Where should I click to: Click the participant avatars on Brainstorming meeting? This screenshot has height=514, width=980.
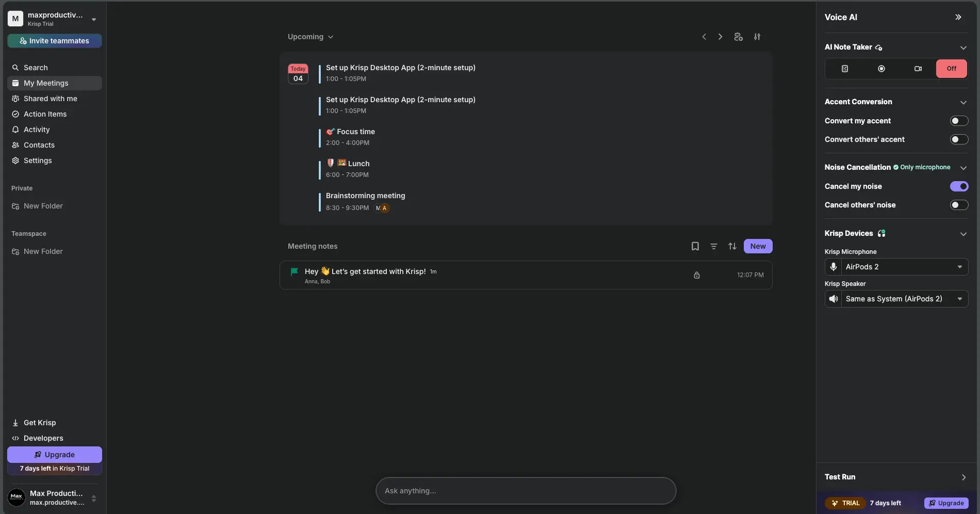(x=382, y=208)
